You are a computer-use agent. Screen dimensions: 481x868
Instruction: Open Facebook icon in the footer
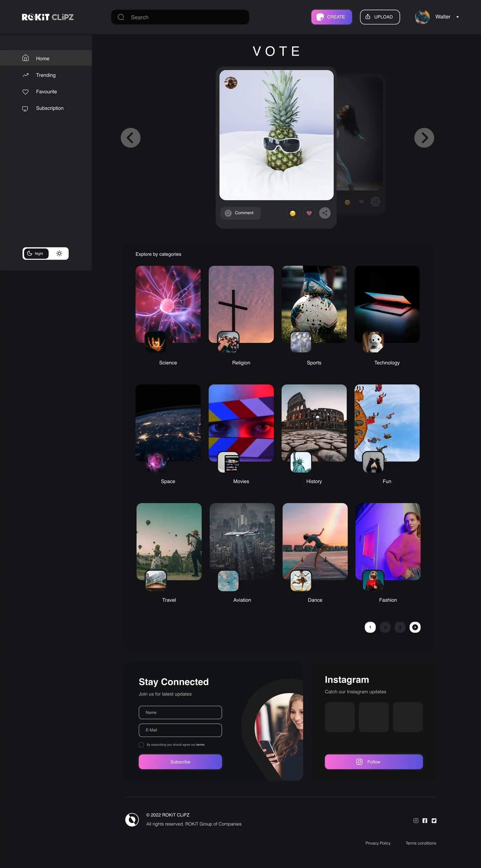point(425,821)
